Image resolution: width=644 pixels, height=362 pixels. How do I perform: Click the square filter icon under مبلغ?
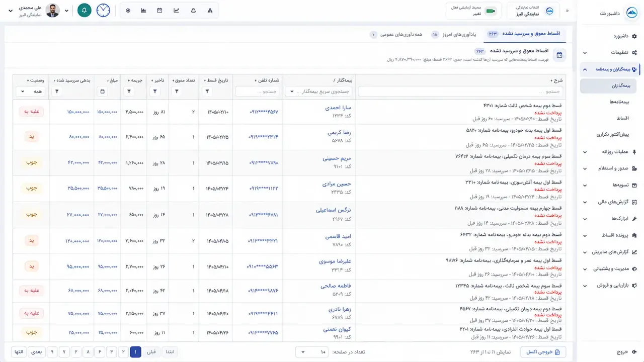pyautogui.click(x=103, y=92)
